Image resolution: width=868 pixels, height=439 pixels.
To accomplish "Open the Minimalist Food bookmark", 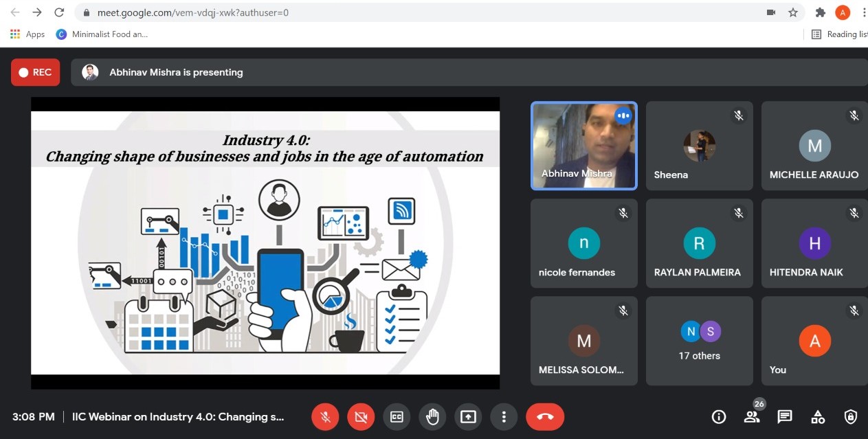I will 102,34.
